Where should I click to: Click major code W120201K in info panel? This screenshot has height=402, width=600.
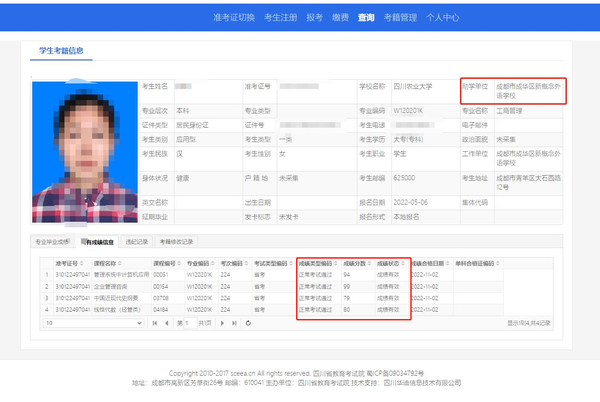point(408,111)
